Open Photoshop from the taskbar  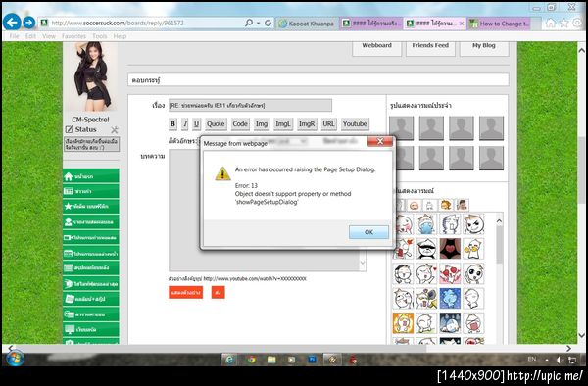[312, 360]
